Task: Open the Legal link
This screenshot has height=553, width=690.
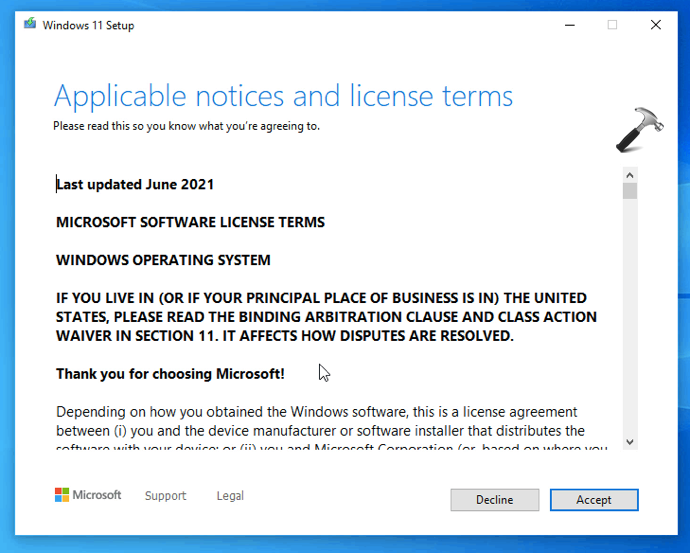Action: tap(230, 496)
